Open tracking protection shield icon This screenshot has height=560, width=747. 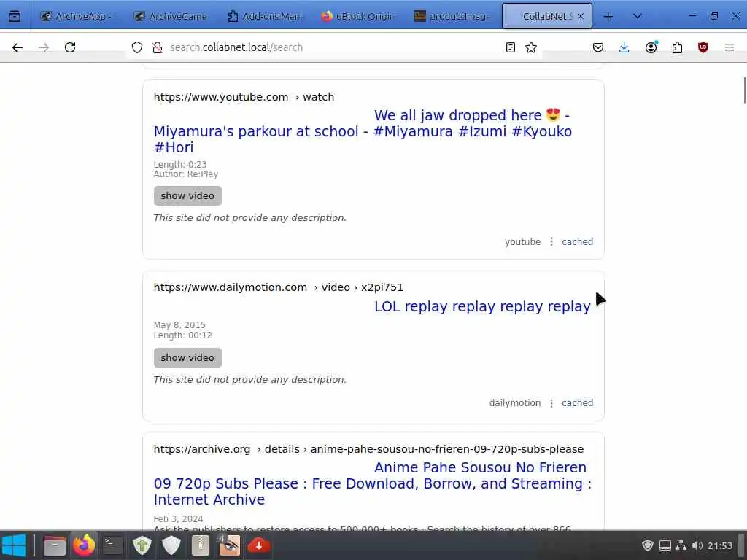point(137,47)
